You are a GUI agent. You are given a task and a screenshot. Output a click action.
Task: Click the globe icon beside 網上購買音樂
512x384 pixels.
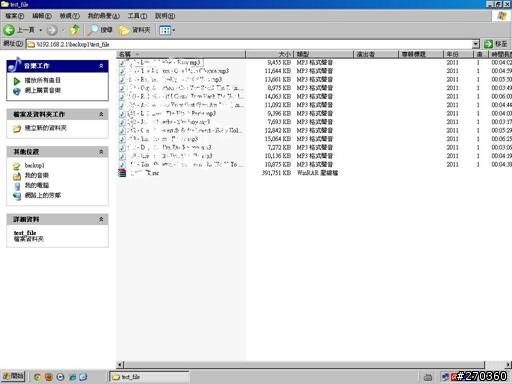[17, 91]
